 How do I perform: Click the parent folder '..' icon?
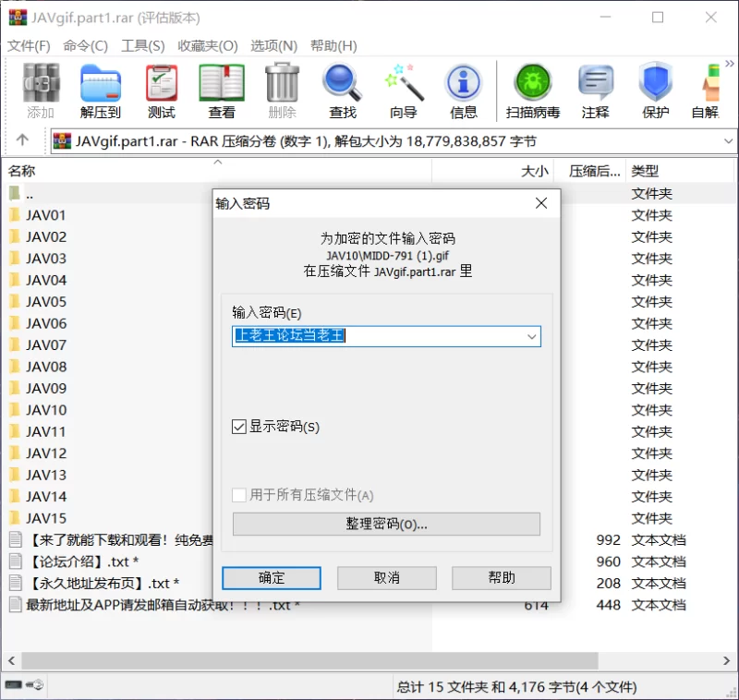(x=15, y=193)
